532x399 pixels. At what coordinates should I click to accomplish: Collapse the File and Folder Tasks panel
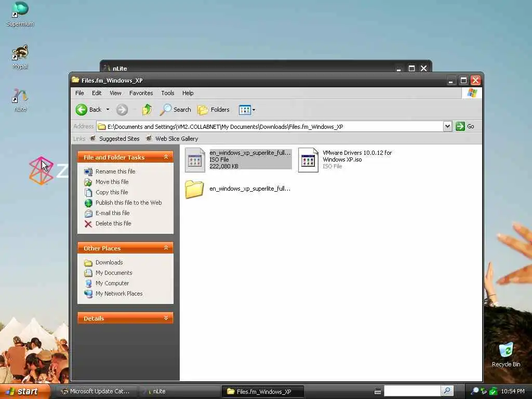166,157
